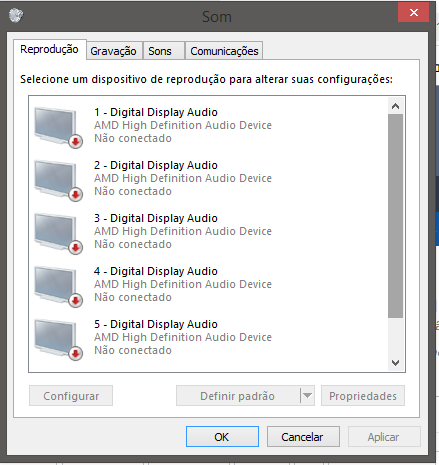Click the Propriedades button

click(363, 396)
